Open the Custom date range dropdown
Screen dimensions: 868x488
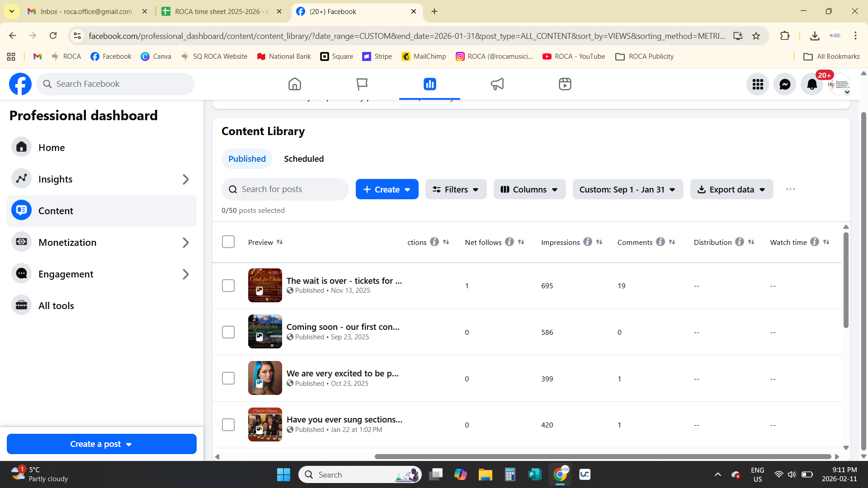627,189
